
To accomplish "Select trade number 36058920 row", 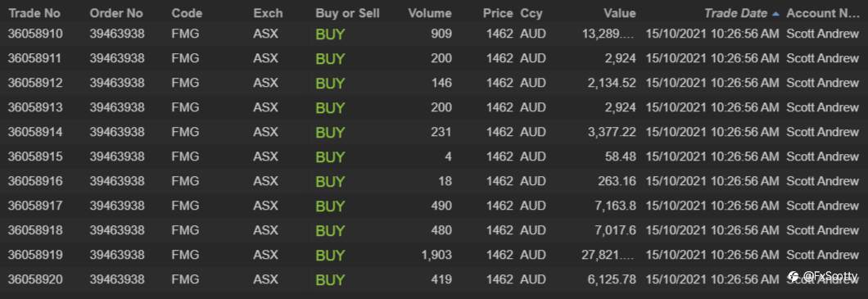I will click(434, 279).
